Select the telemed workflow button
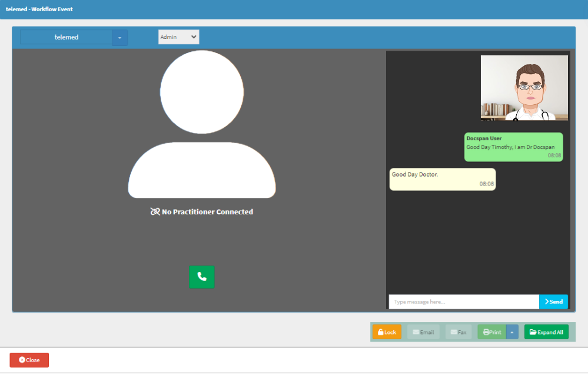588x374 pixels. coord(67,37)
